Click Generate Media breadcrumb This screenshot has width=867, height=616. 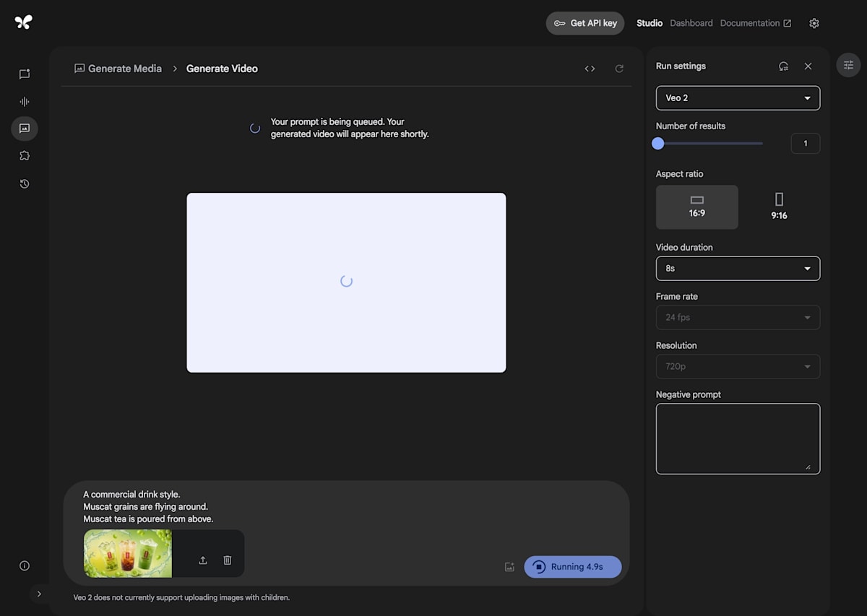click(x=118, y=69)
